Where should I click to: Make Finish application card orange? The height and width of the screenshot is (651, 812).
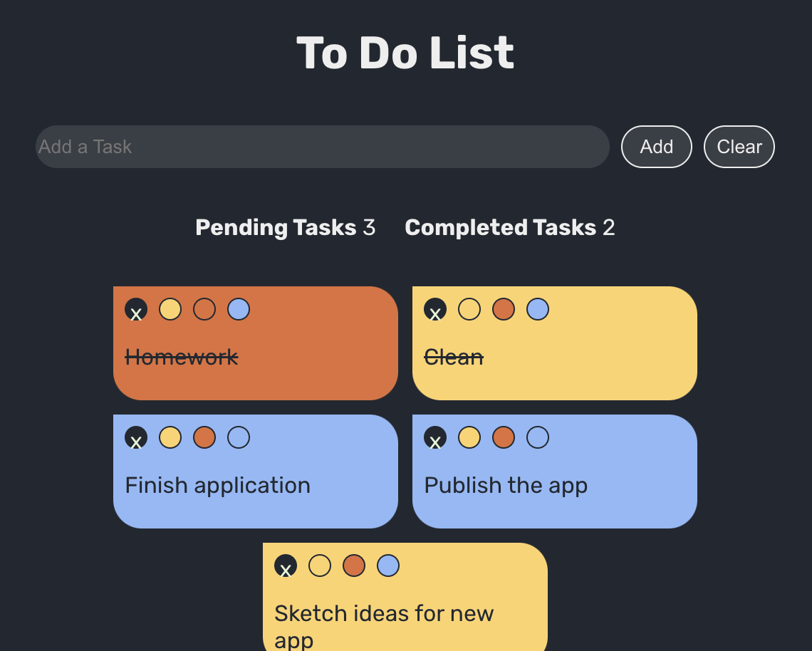204,437
